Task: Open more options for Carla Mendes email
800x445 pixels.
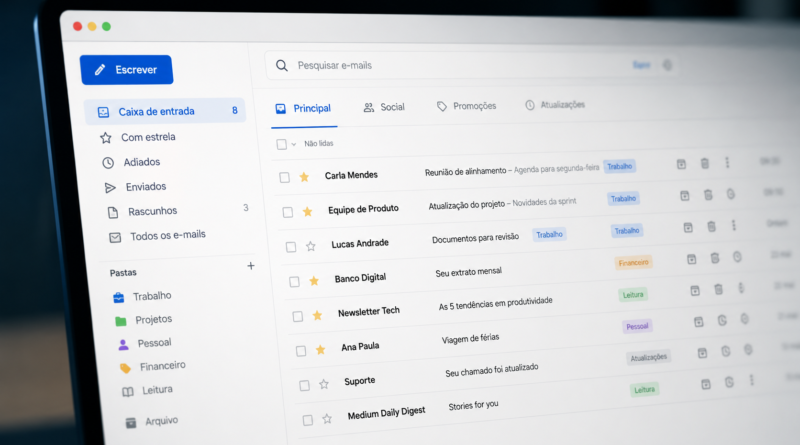Action: pyautogui.click(x=727, y=162)
